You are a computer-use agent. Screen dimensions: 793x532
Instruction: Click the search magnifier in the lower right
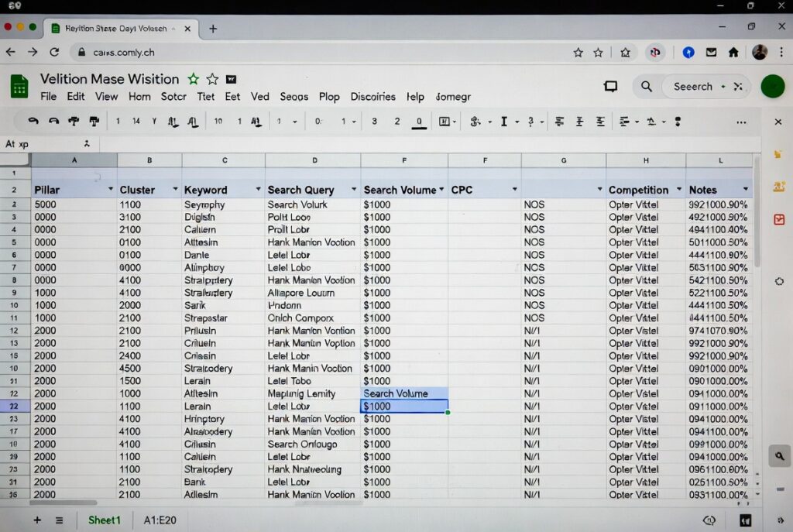pos(779,456)
